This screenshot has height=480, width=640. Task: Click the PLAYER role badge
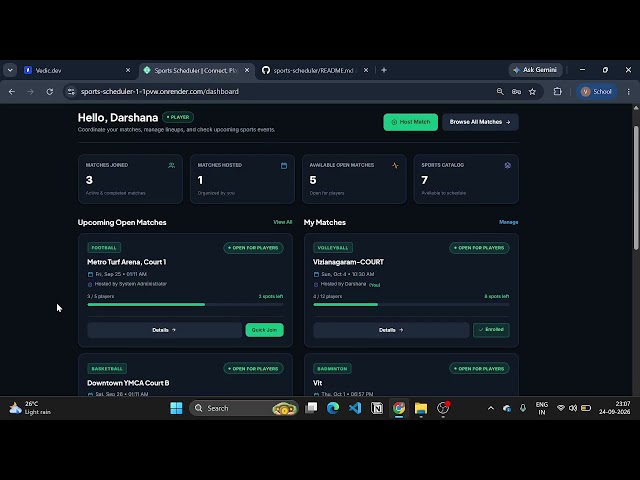point(178,117)
